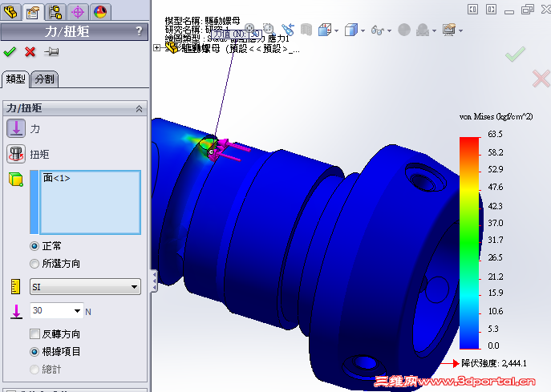Click the Display Style cube icon
551x392 pixels.
click(x=351, y=30)
